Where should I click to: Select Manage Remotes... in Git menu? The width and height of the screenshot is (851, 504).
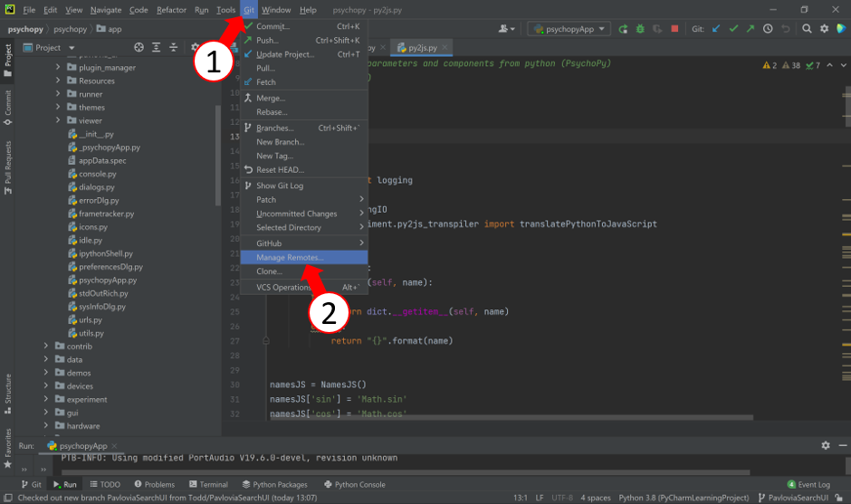pyautogui.click(x=304, y=257)
